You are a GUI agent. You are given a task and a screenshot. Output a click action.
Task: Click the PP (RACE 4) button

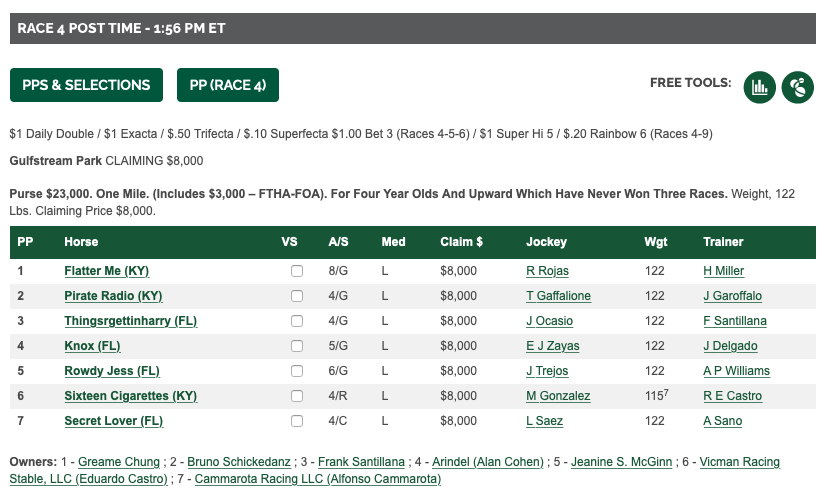click(228, 85)
